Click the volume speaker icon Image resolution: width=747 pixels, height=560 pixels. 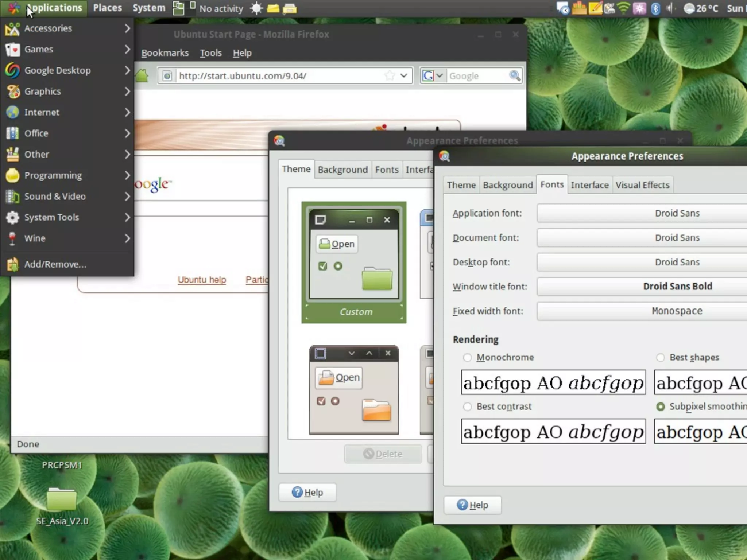click(x=669, y=8)
